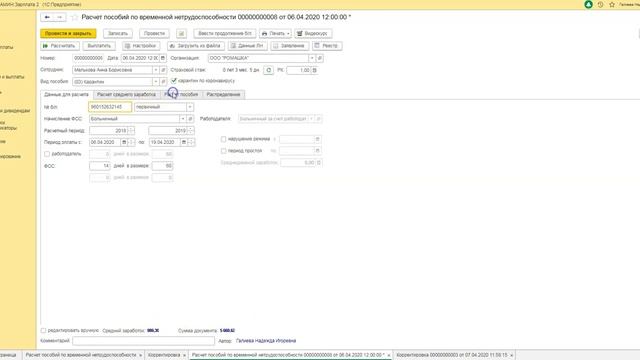Open the calculator for the РК field
The width and height of the screenshot is (640, 360).
[314, 70]
